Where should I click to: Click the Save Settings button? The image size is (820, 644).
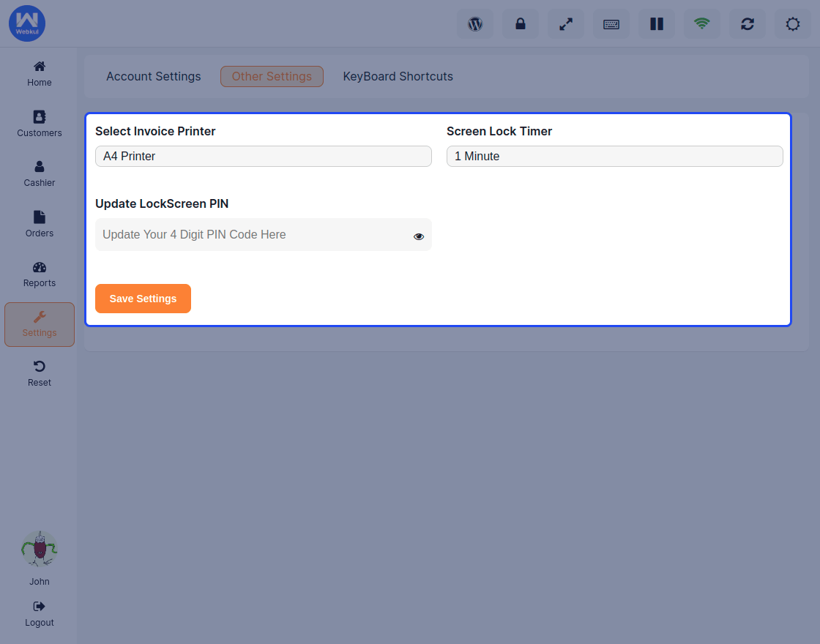click(143, 299)
